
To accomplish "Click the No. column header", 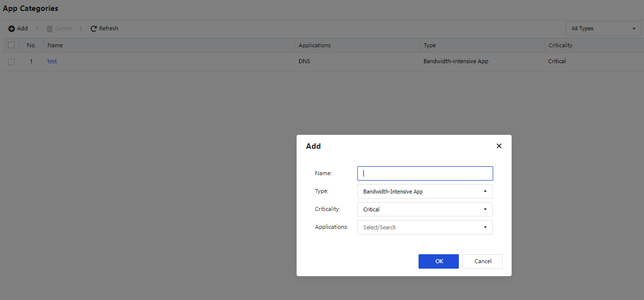I will (31, 45).
